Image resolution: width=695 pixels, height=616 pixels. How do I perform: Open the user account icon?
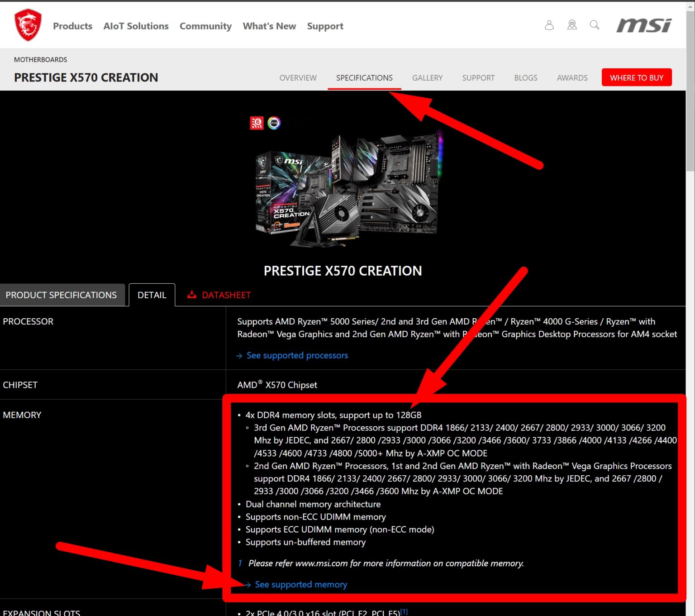pos(549,25)
